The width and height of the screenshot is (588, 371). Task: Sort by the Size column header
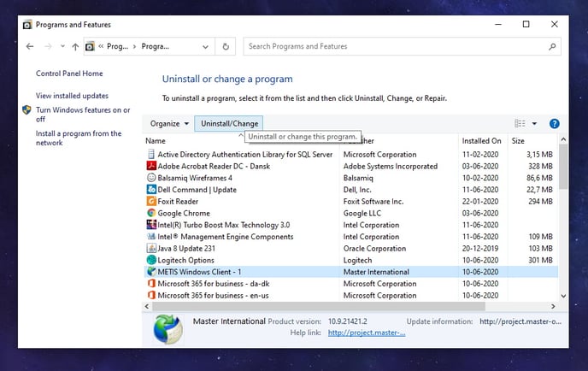click(x=518, y=141)
